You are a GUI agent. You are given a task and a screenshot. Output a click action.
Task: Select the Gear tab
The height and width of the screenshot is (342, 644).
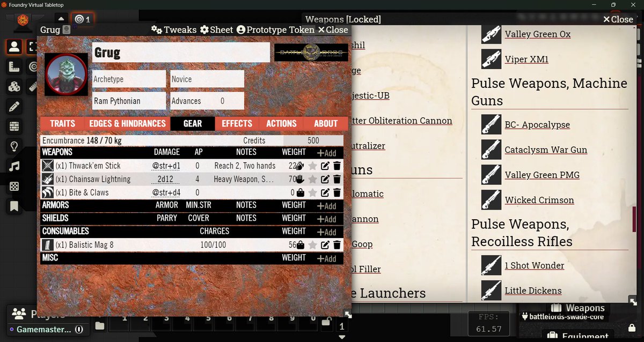pos(193,123)
